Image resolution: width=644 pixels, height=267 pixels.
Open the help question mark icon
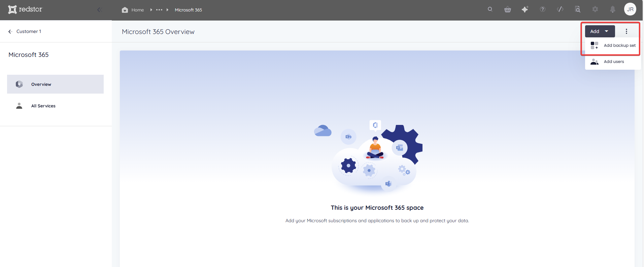tap(543, 9)
